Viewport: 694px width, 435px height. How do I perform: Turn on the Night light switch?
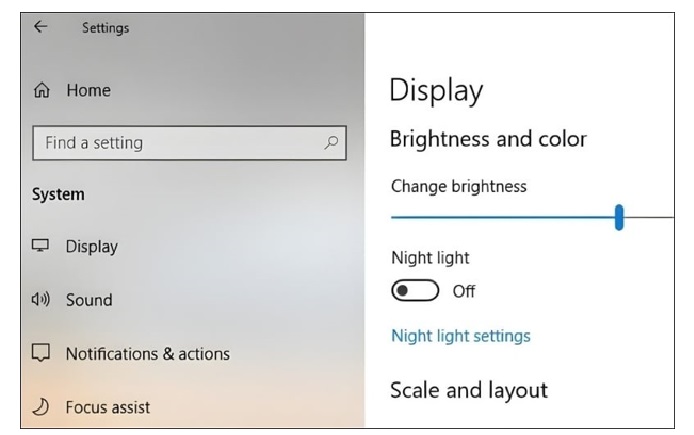point(416,291)
